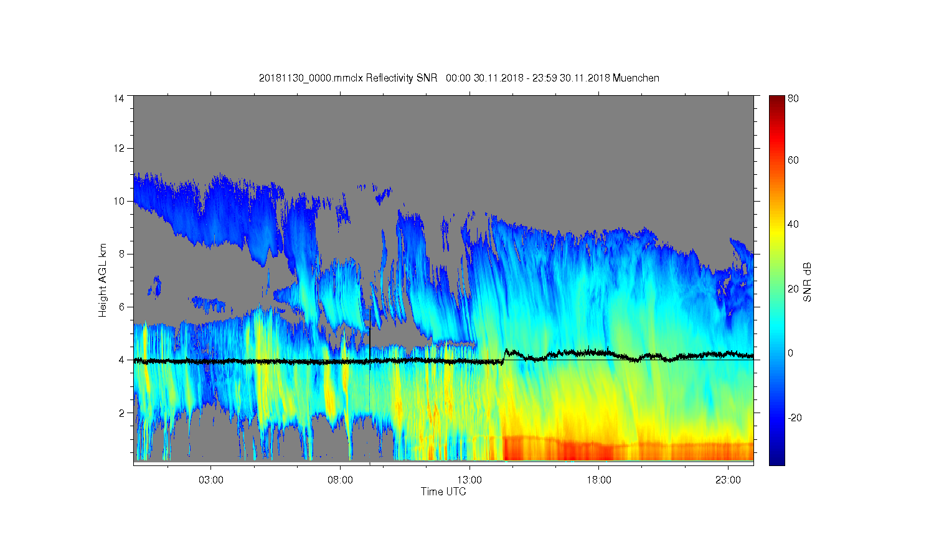Viewport: 934px width, 560px height.
Task: Click the 2 km height axis label
Action: click(121, 413)
